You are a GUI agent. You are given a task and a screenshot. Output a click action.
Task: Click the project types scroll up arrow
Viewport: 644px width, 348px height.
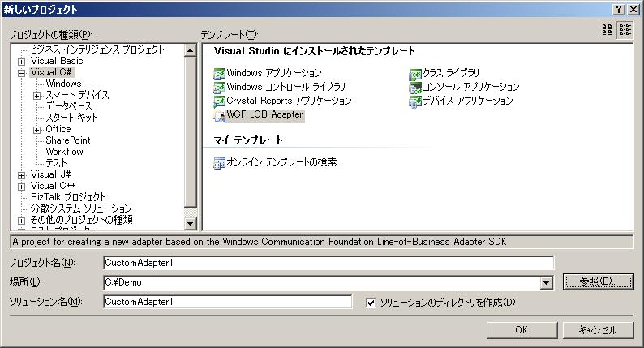[x=190, y=50]
